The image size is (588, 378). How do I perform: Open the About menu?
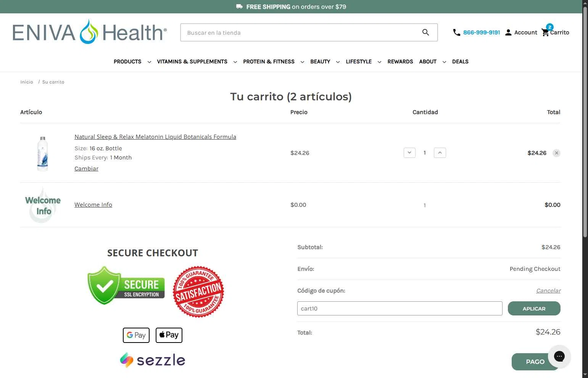[428, 61]
